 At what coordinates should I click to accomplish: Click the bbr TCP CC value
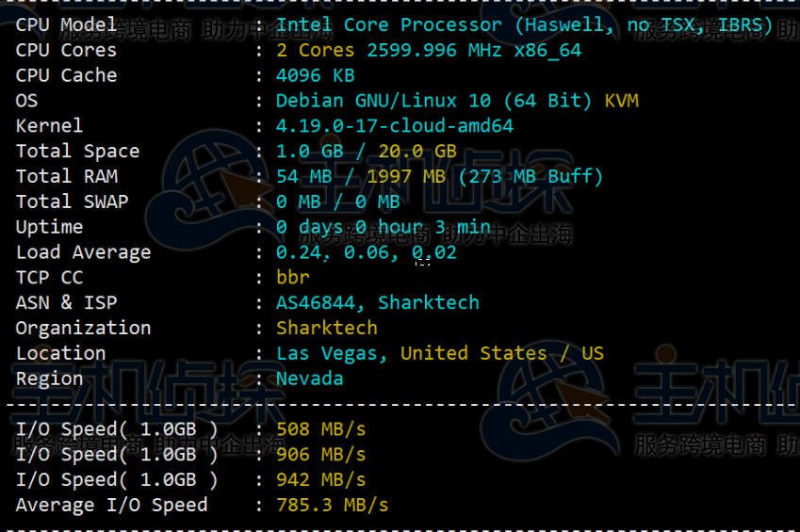coord(292,278)
